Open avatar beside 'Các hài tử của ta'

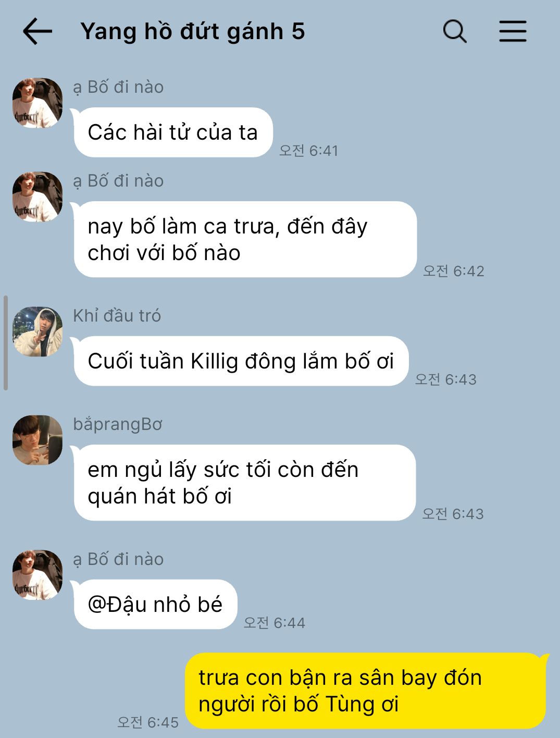pos(38,103)
